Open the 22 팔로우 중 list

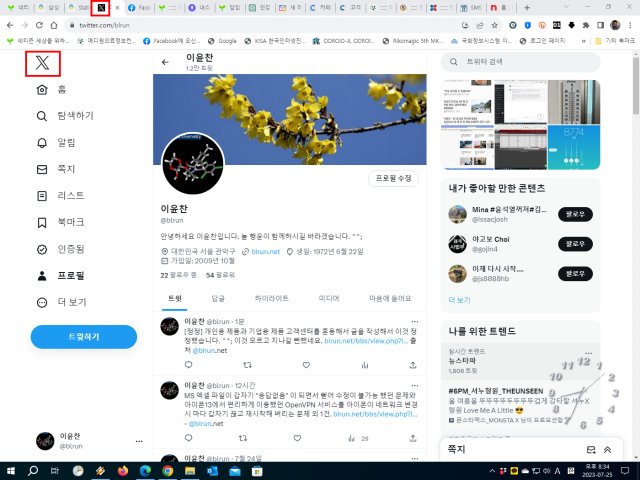[x=178, y=275]
